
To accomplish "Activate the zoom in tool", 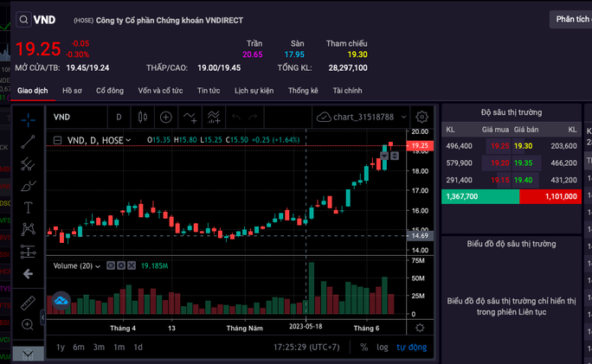I will point(29,324).
